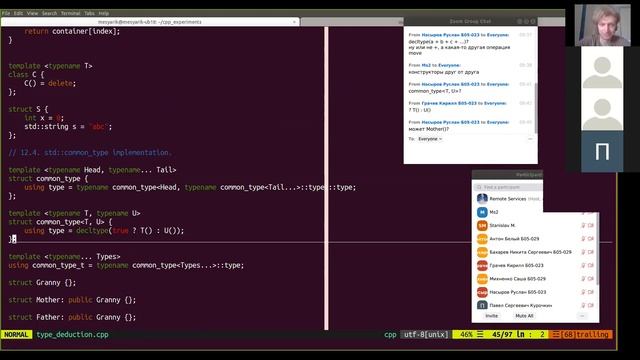This screenshot has height=360, width=640.
Task: Click the "struct Granny {};" code line
Action: click(x=42, y=282)
